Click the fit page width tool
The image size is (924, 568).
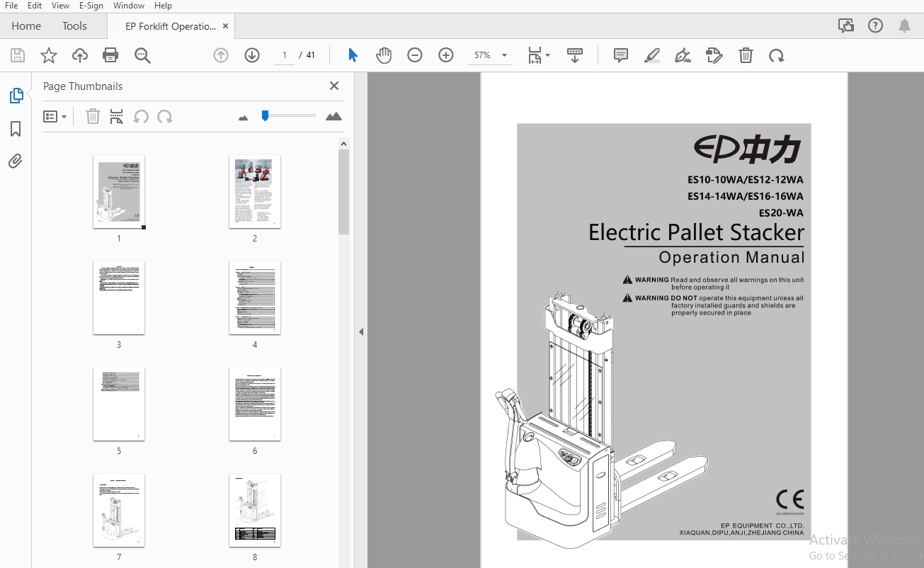coord(535,55)
